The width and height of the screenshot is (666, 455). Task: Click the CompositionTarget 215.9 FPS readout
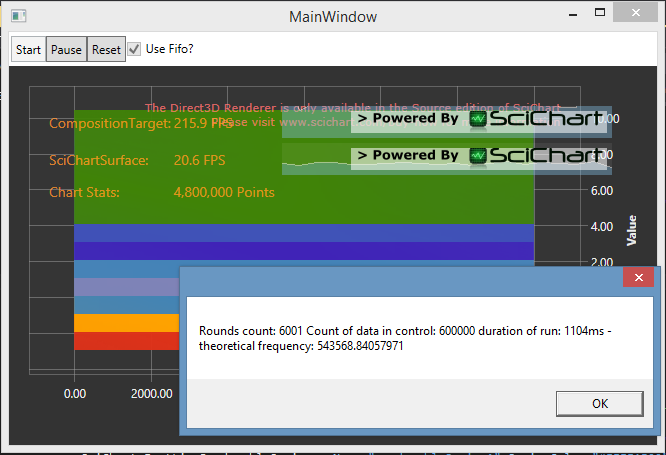point(141,123)
